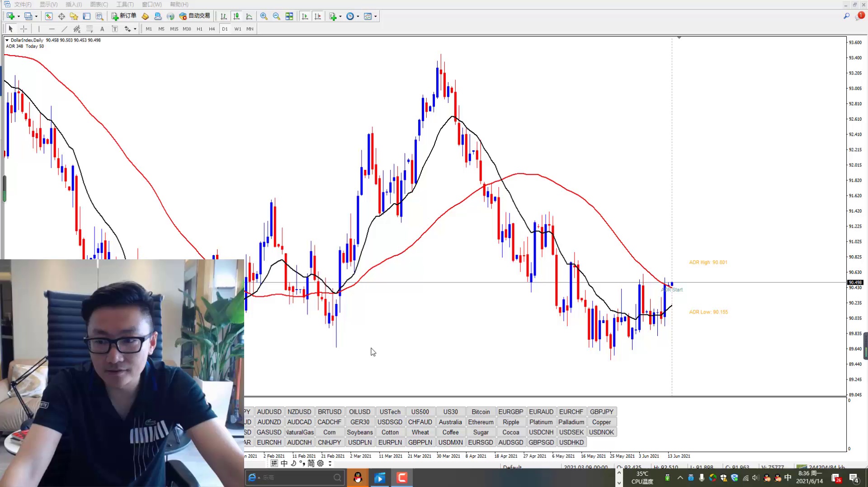Click the chart shift triangle marker
This screenshot has width=868, height=487.
[679, 37]
